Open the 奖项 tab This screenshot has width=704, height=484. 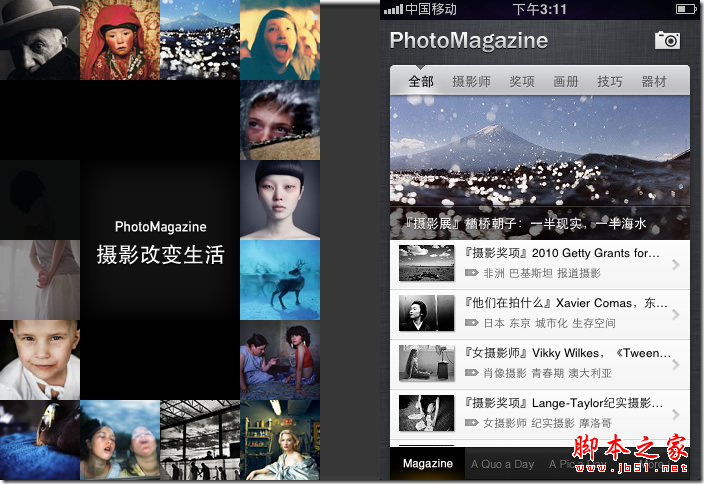522,82
